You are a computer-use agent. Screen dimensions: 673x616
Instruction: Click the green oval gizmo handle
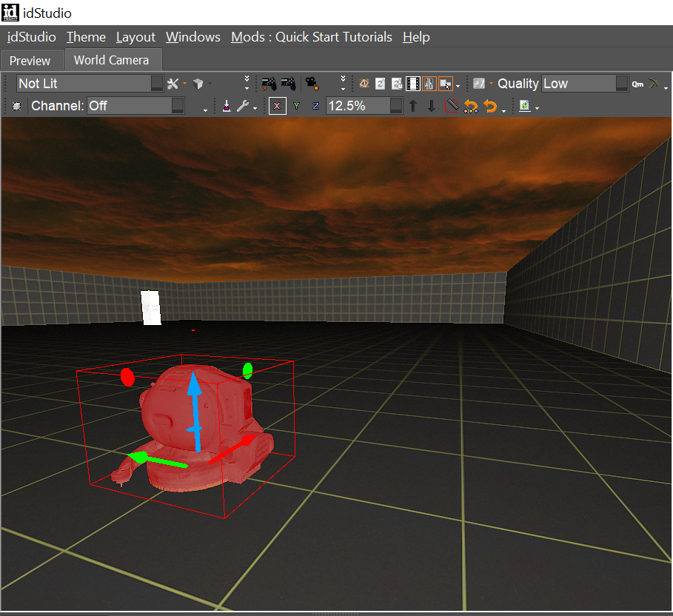click(x=247, y=370)
